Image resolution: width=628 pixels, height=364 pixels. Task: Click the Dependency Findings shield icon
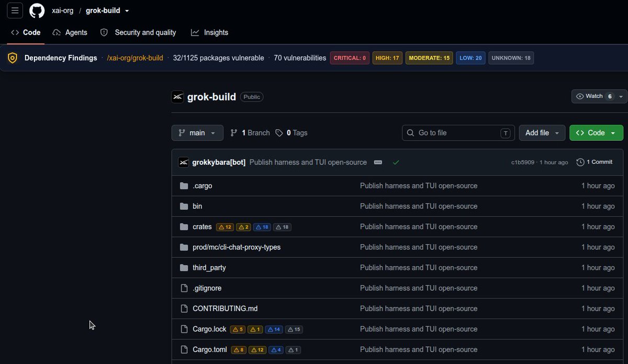(x=13, y=58)
